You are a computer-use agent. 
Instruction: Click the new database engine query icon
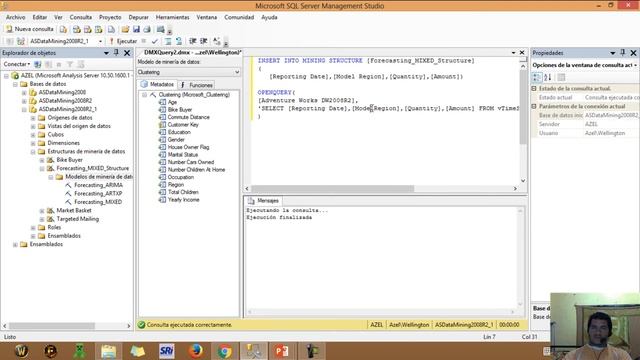tap(63, 29)
